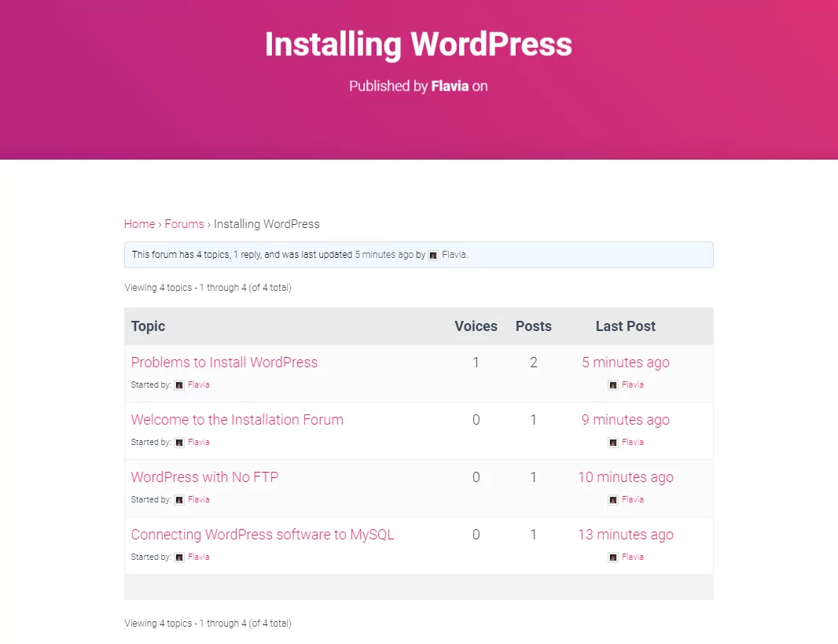
Task: Open topic Connecting WordPress software to MySQL
Action: pos(263,535)
